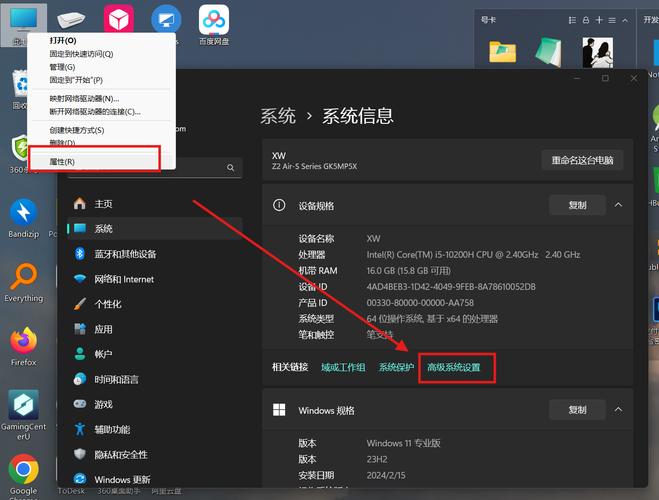
Task: Select the GamingCenterU desktop icon
Action: click(24, 415)
